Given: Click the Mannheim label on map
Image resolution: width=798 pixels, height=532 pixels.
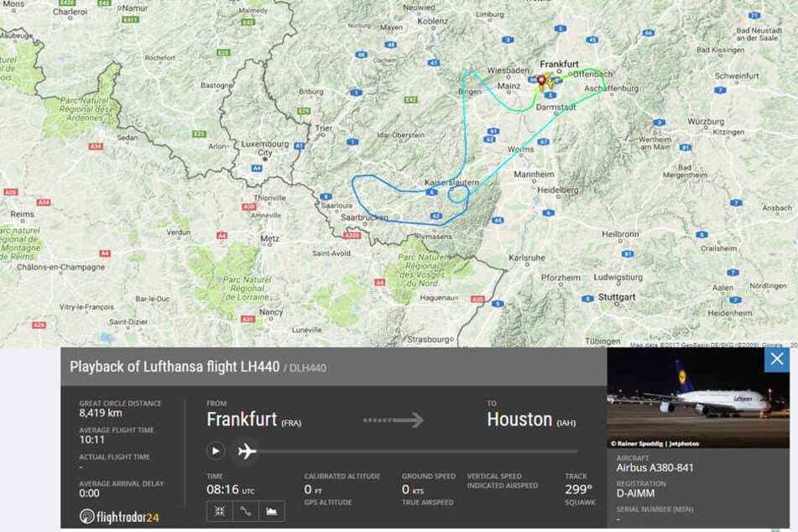Looking at the screenshot, I should click(534, 174).
